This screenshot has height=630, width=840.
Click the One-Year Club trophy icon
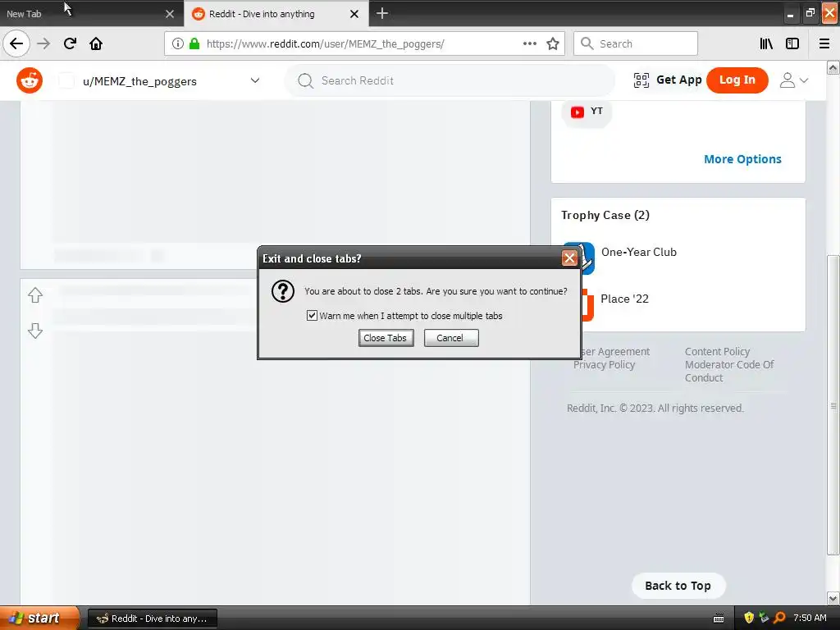(x=587, y=258)
